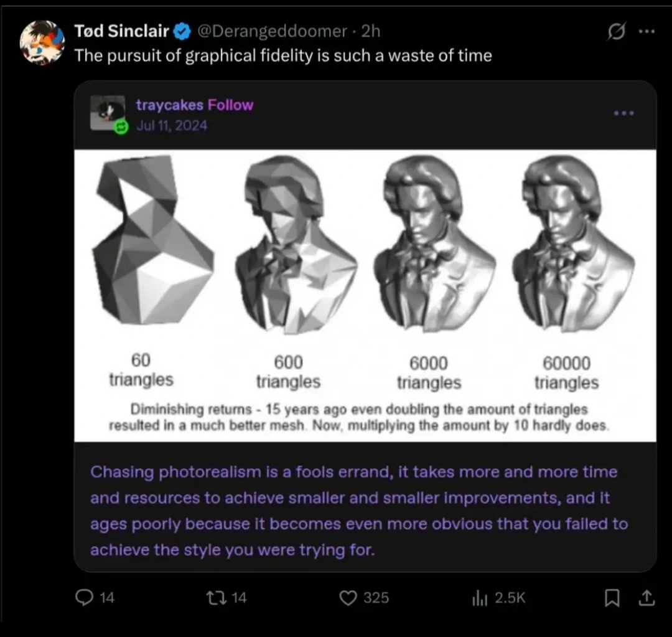Open the three-dot menu on traycakes post
This screenshot has width=672, height=637.
(x=624, y=113)
